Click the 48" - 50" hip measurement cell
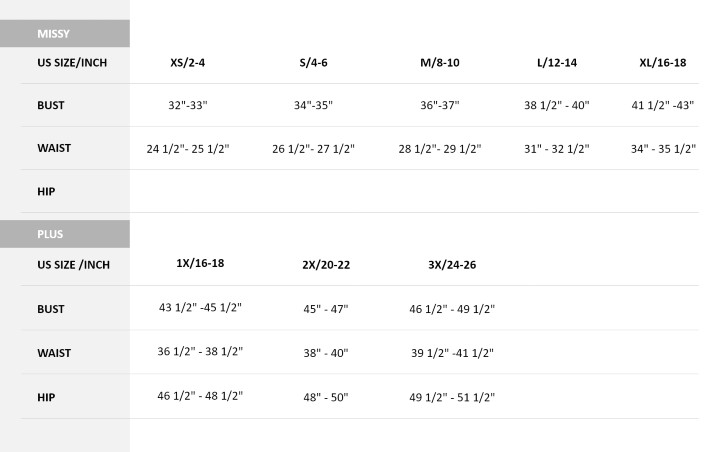Viewport: 720px width, 452px height. [x=326, y=397]
